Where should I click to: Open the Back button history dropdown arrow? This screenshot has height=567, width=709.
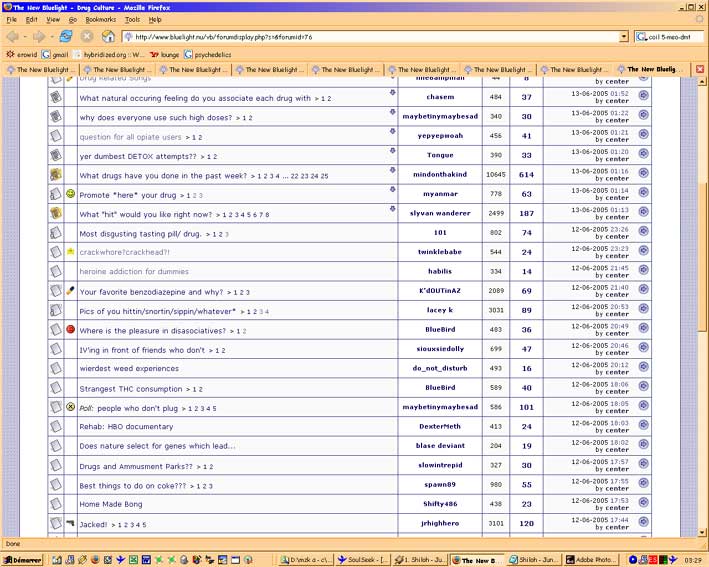tap(25, 37)
